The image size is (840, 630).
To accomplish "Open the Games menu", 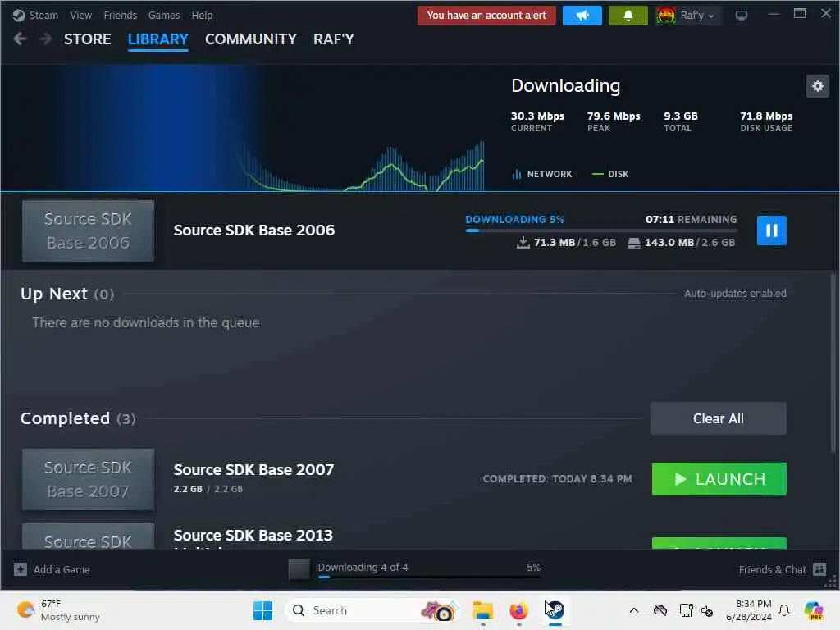I will (x=164, y=16).
